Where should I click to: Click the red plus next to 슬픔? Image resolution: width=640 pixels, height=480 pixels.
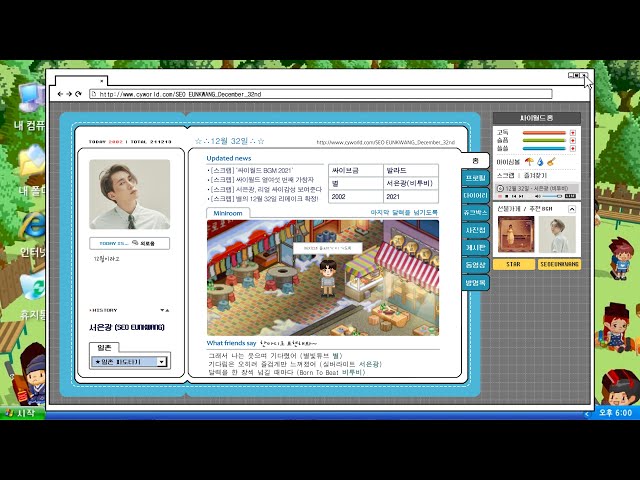point(573,140)
